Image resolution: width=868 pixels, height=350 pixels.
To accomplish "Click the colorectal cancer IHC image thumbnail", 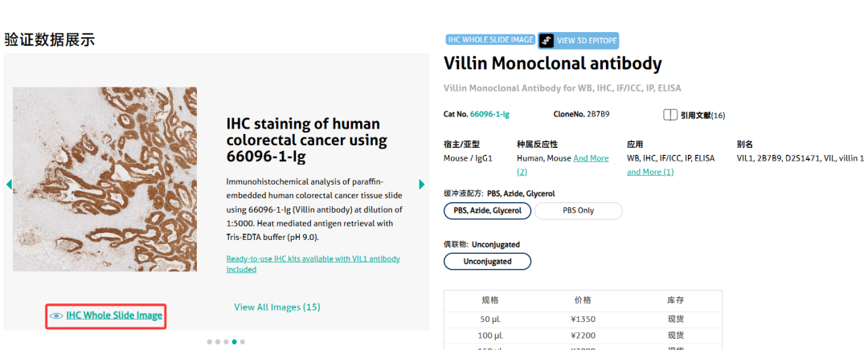I will [x=104, y=179].
